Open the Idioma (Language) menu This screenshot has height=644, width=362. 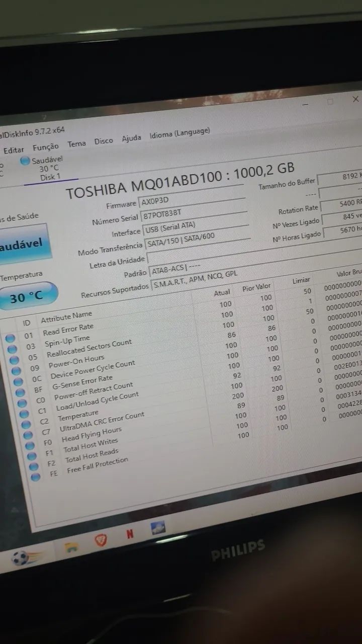[x=179, y=134]
